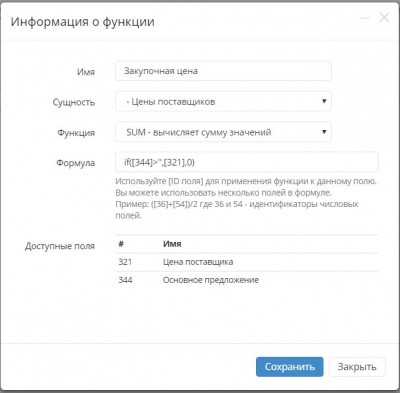Click the Функция label
The image size is (400, 393).
coord(76,133)
